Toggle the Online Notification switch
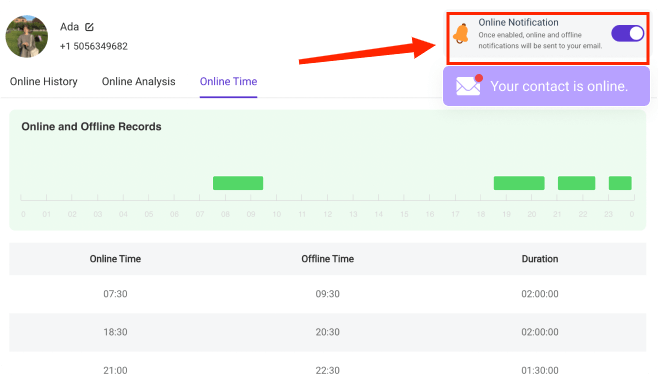Image resolution: width=658 pixels, height=375 pixels. tap(627, 34)
